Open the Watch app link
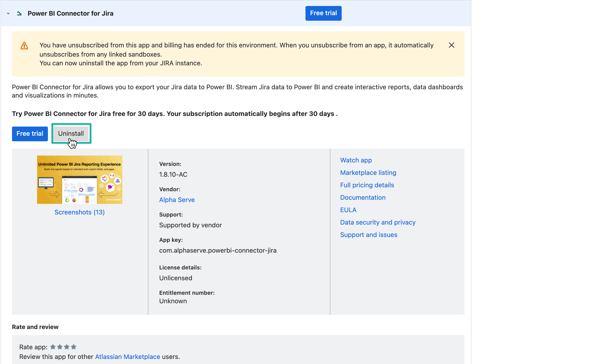Image resolution: width=605 pixels, height=364 pixels. click(356, 160)
